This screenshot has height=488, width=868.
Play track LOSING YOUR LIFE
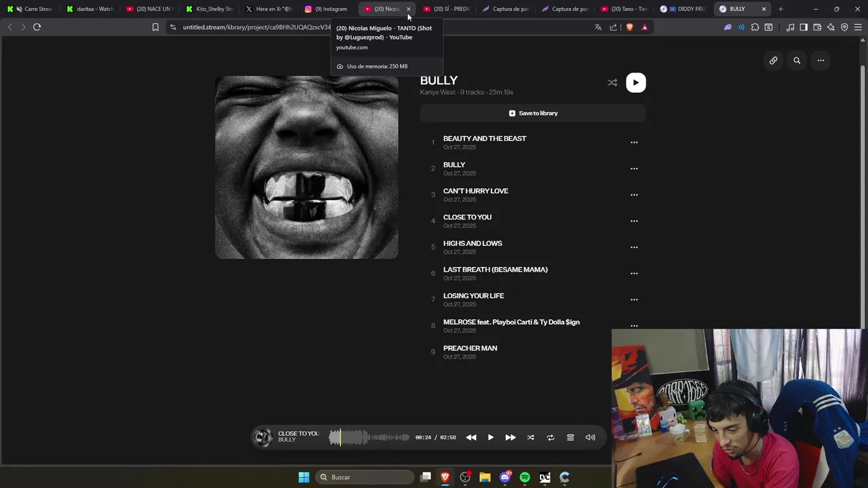[473, 296]
